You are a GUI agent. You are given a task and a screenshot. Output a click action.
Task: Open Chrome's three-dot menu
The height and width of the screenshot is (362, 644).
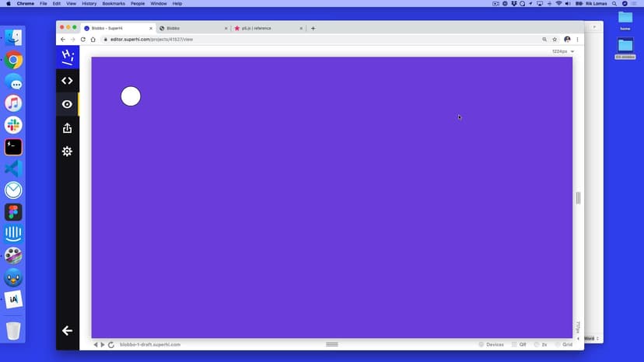point(577,39)
